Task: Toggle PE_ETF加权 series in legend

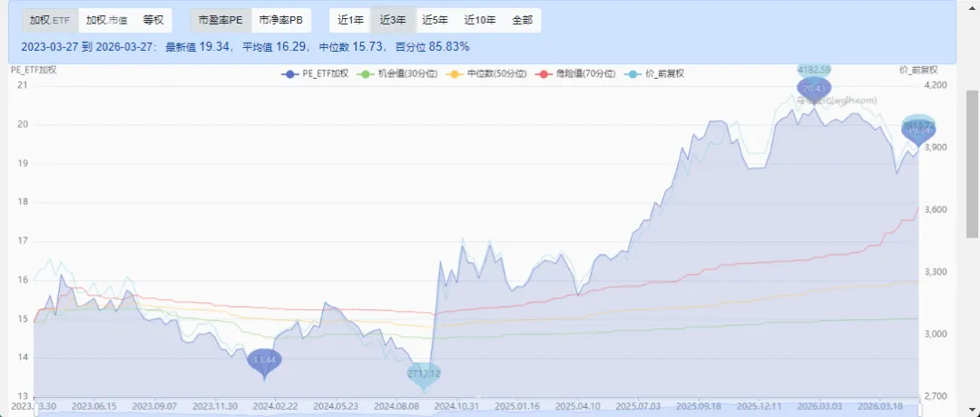Action: click(315, 73)
